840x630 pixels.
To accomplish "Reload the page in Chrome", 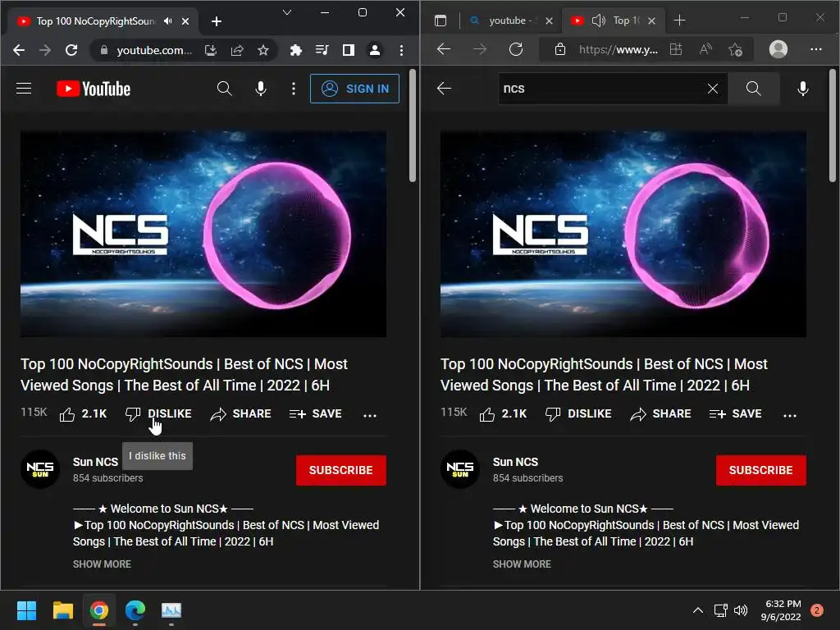I will [71, 50].
